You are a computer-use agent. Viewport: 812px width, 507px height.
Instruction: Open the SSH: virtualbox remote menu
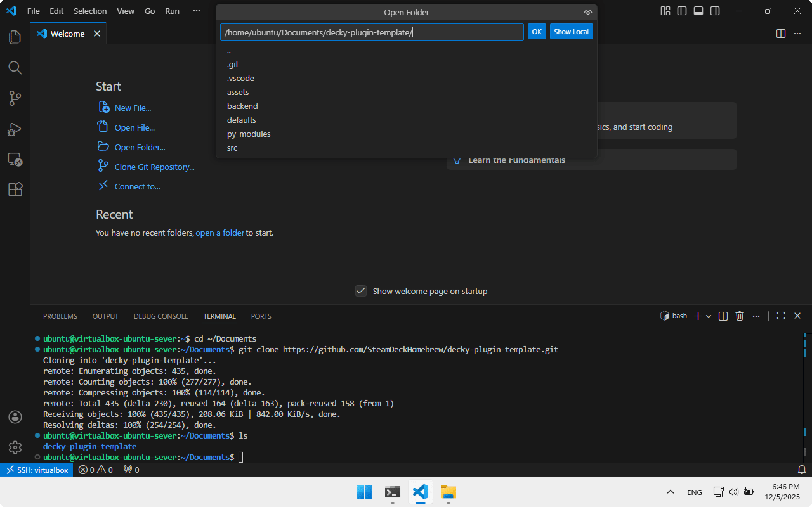pyautogui.click(x=37, y=470)
